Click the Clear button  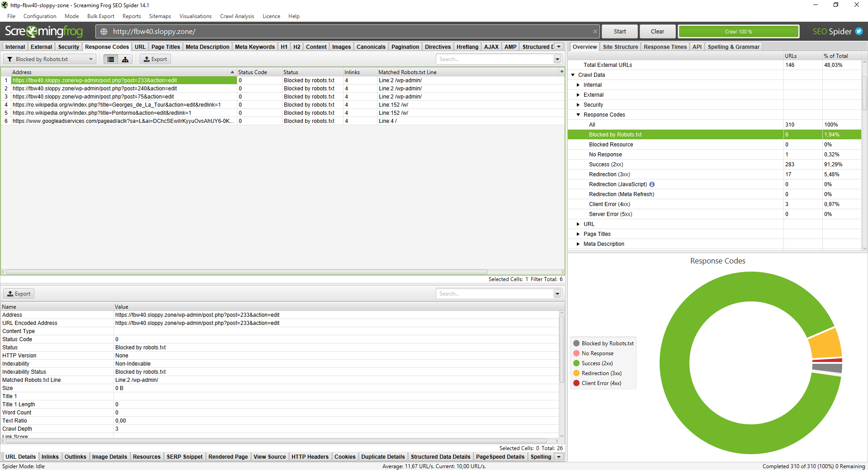click(x=657, y=32)
